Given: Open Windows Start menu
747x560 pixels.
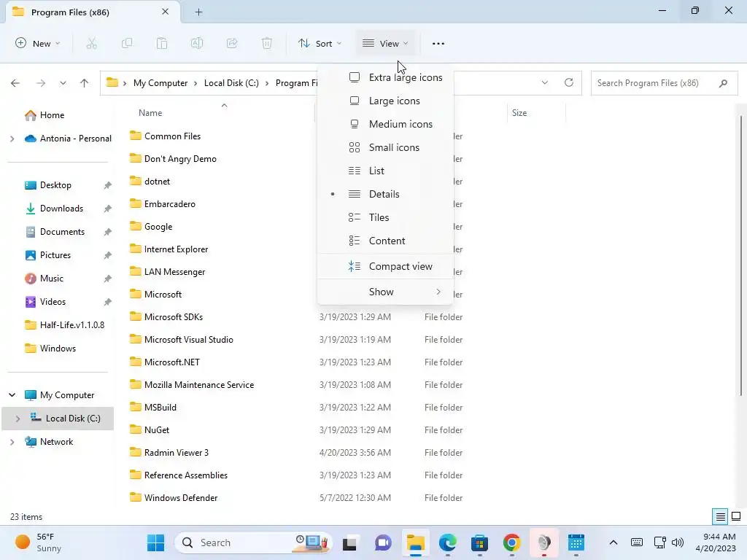Looking at the screenshot, I should click(x=155, y=542).
